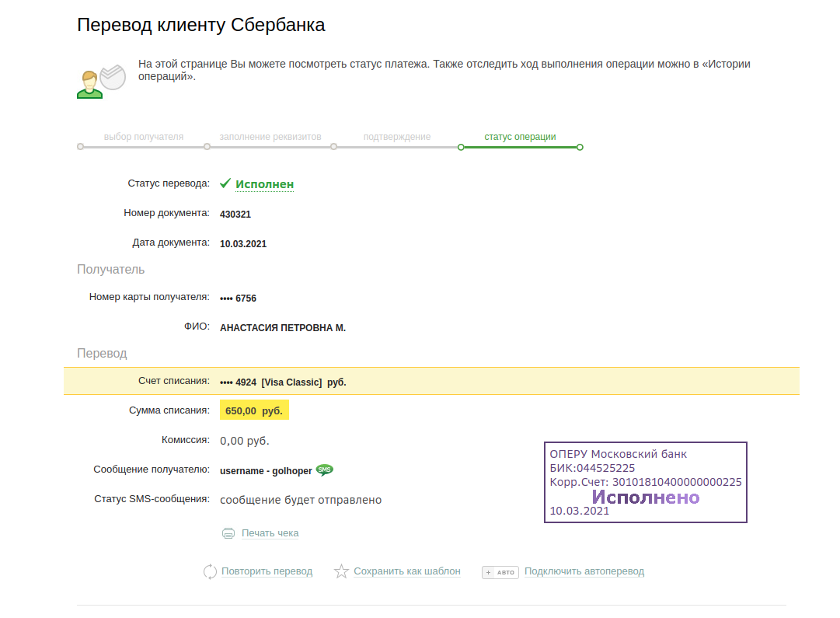Click Подключить автоперевод link
Viewport: 840px width, 618px height.
pos(584,571)
